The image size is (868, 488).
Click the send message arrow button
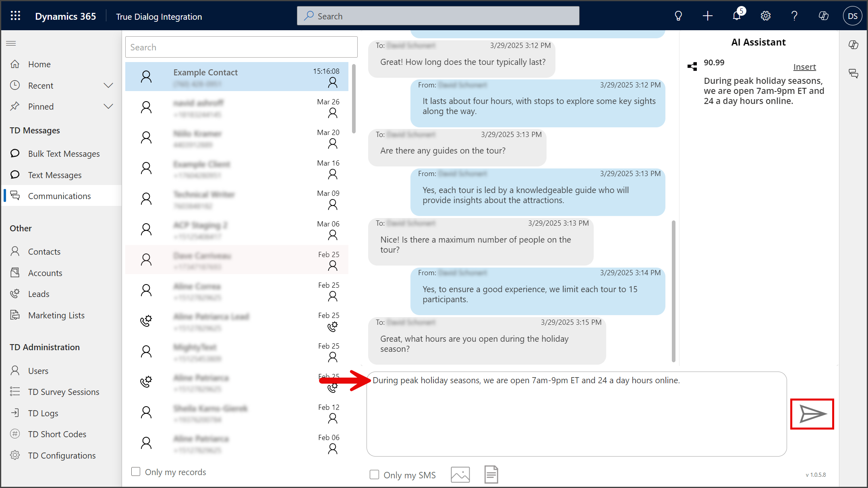click(812, 414)
